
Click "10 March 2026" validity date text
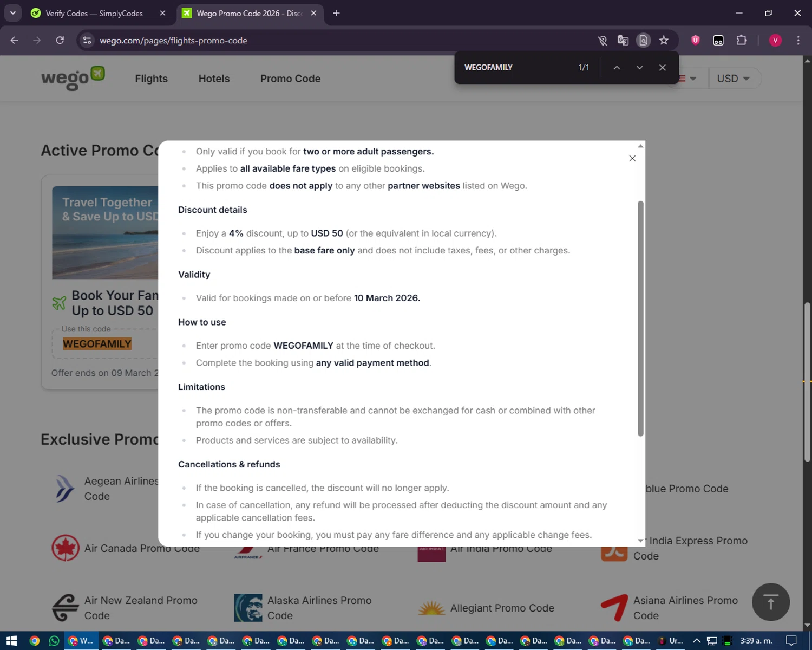coord(387,298)
